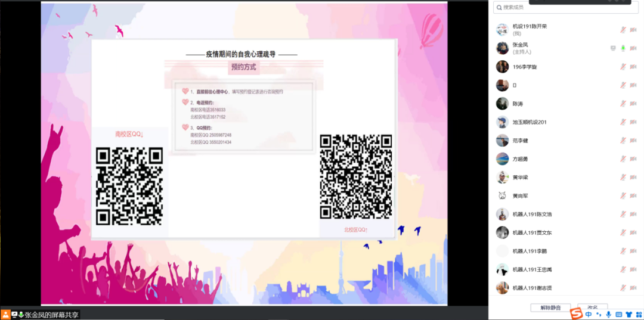Click camera-off icon for 黄华梁
The height and width of the screenshot is (320, 644).
[x=633, y=177]
